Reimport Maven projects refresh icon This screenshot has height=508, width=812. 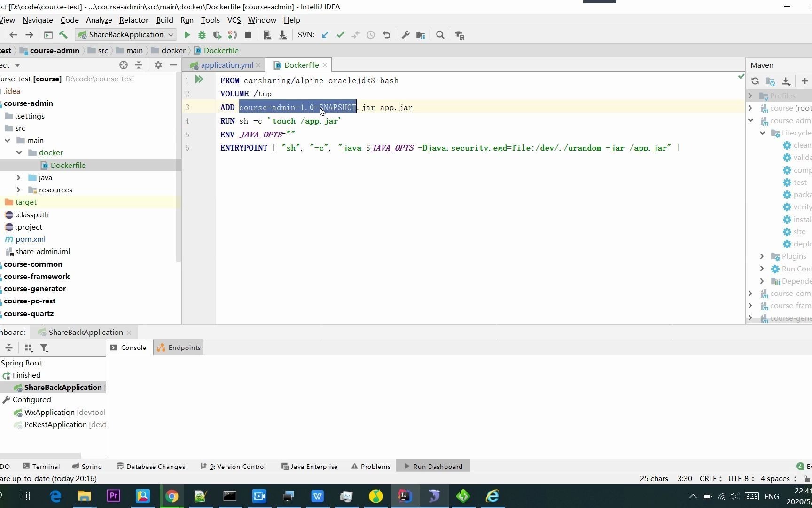click(x=755, y=81)
